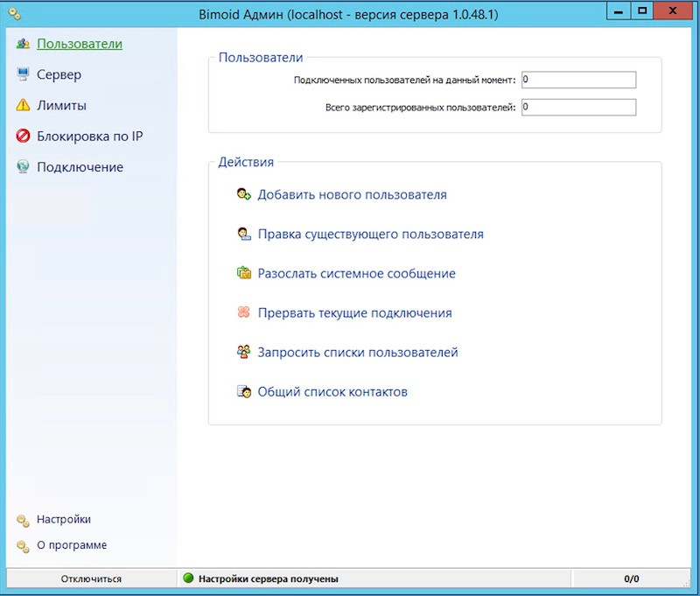Screen dimensions: 700x596
Task: Click the request user lists icon
Action: 244,353
